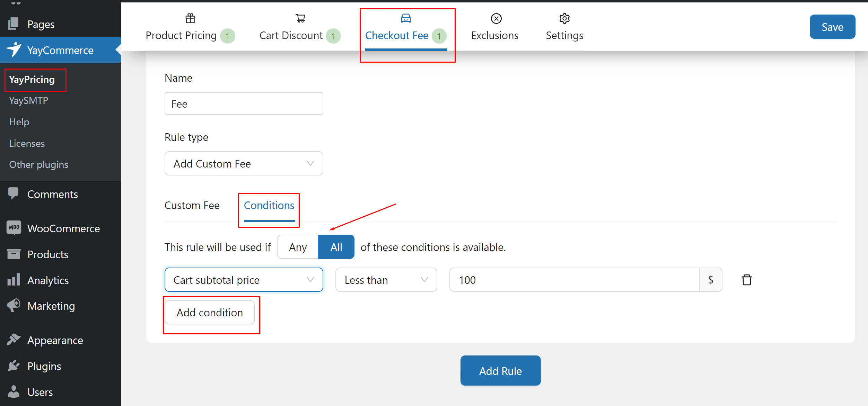Click the Analytics bar chart icon
The width and height of the screenshot is (868, 406).
point(14,280)
